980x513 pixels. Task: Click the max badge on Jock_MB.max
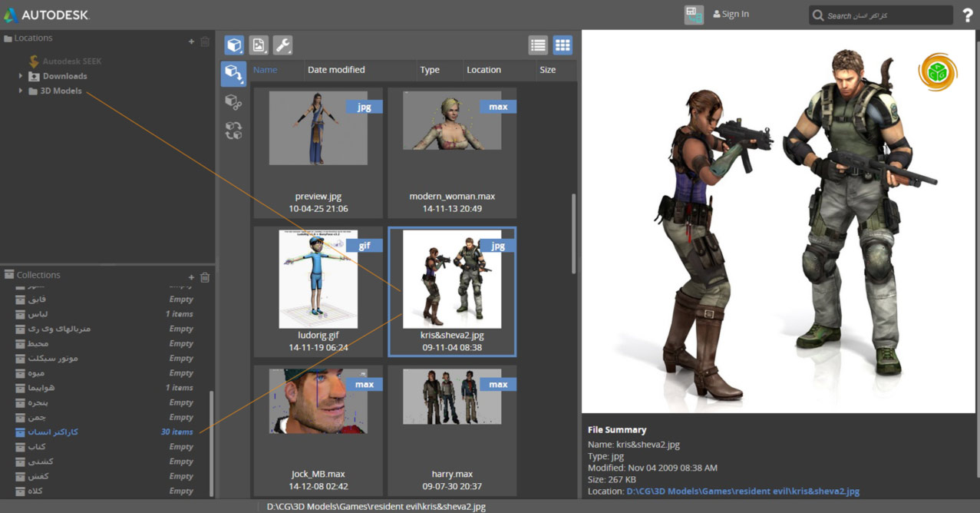tap(365, 384)
